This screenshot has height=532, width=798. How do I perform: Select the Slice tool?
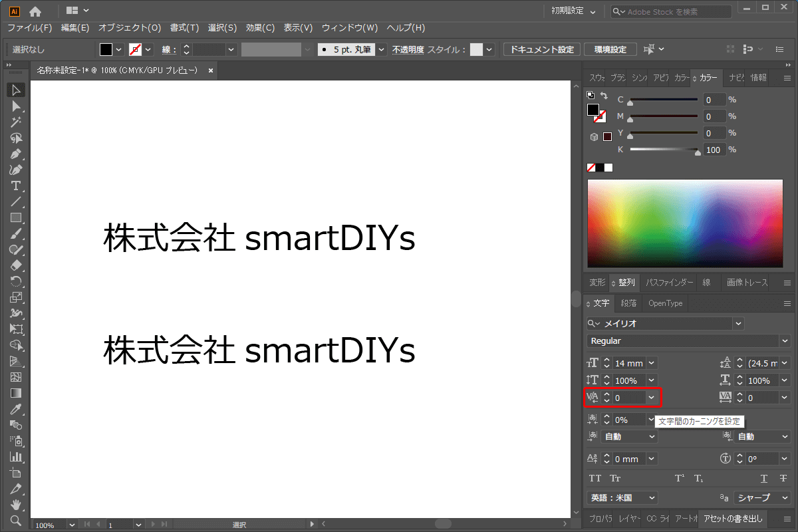click(x=17, y=489)
